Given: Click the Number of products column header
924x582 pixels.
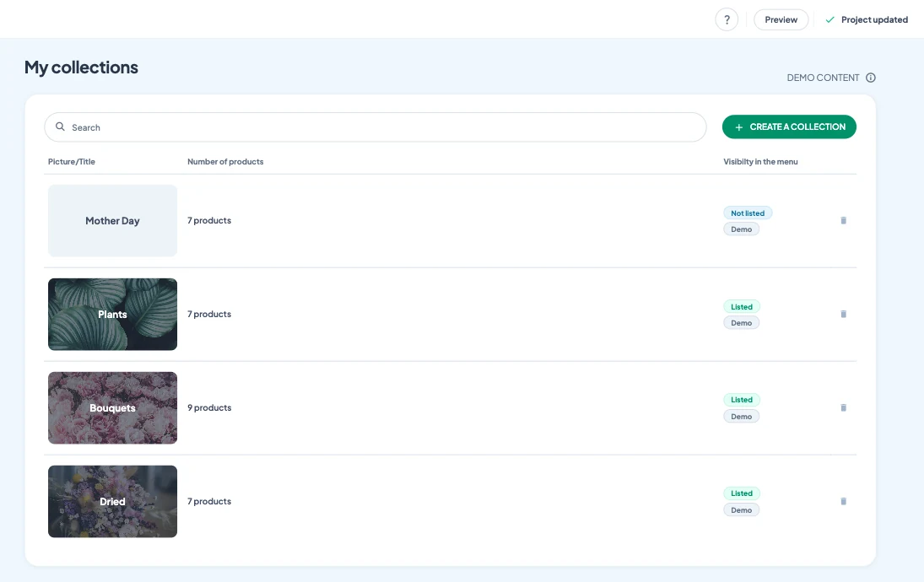Looking at the screenshot, I should pyautogui.click(x=225, y=161).
